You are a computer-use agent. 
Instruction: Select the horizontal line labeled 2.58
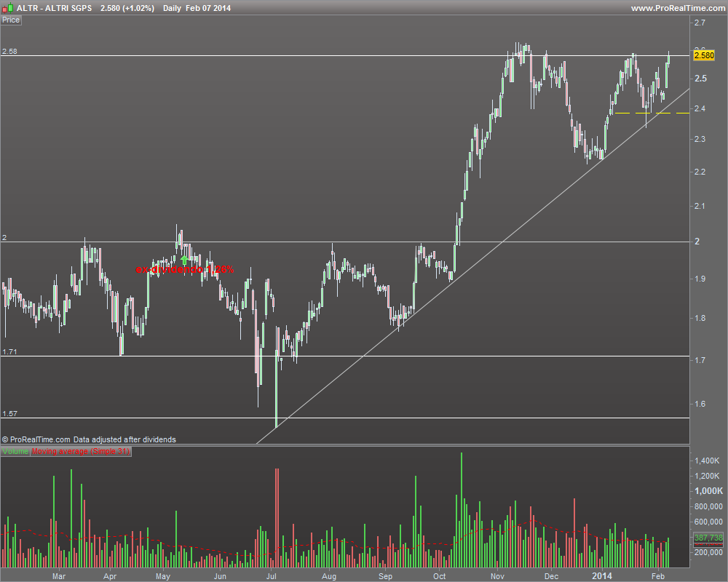pos(345,56)
